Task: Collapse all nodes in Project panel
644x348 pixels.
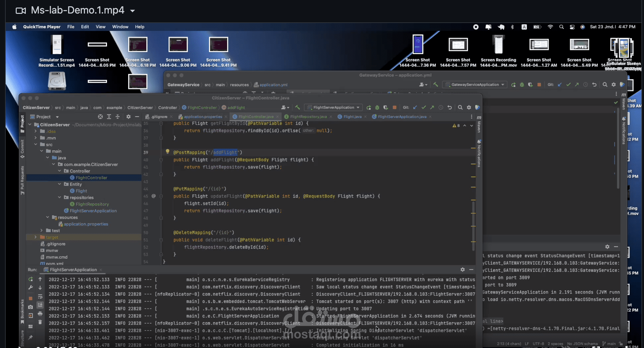Action: pos(118,116)
